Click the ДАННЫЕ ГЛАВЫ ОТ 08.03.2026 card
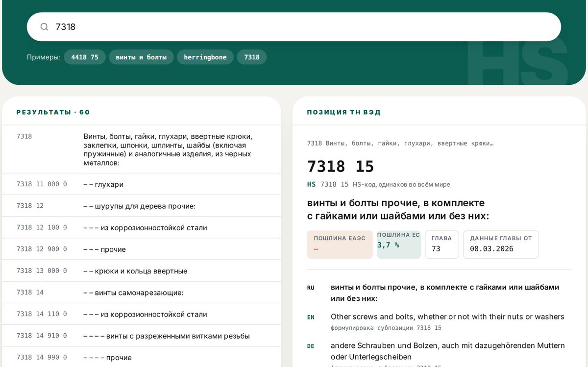 [x=501, y=245]
